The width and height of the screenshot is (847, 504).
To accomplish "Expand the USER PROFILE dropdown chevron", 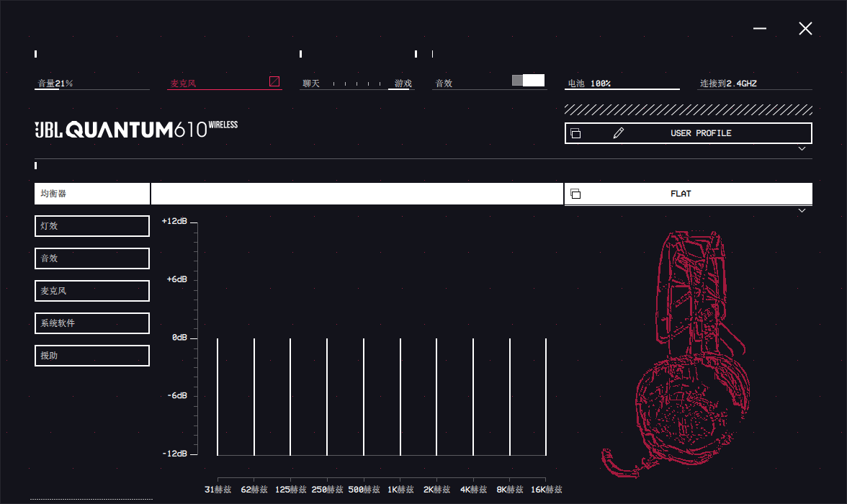I will (x=802, y=149).
